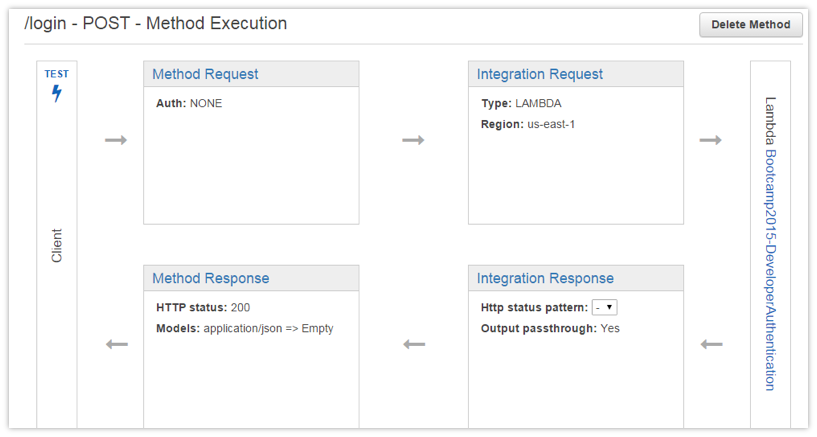Viewport: 817px width, 437px height.
Task: Click the HTTP status: 200 text
Action: click(203, 307)
